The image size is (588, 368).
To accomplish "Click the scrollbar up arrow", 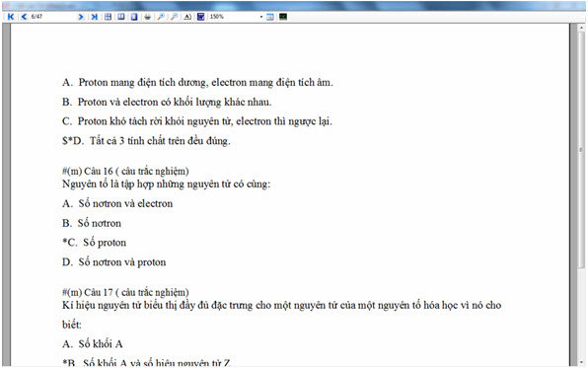I will (x=581, y=28).
